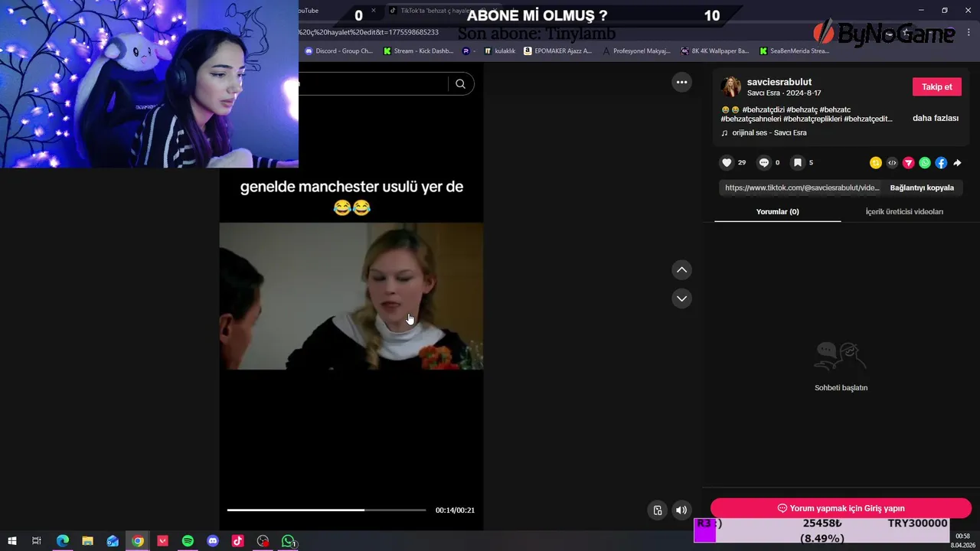Mute the video with the speaker icon
This screenshot has width=980, height=551.
(x=681, y=510)
